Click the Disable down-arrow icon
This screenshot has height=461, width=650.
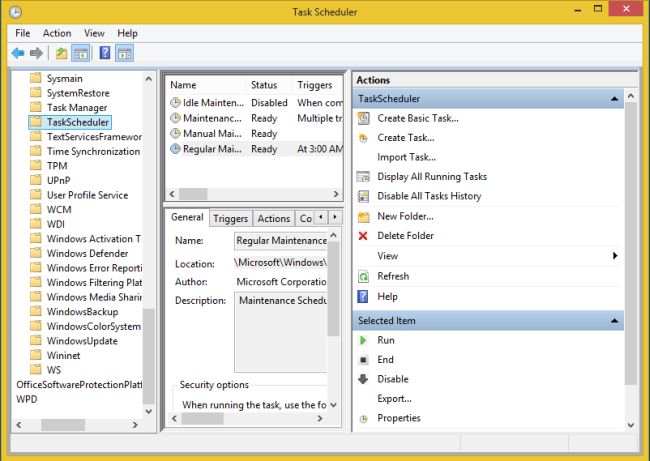coord(363,379)
